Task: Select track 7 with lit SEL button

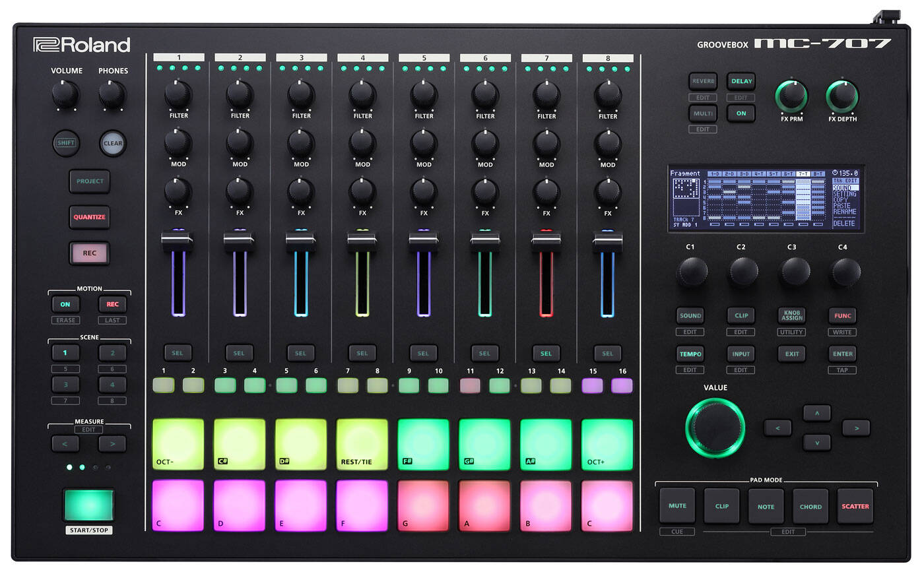Action: pyautogui.click(x=546, y=353)
